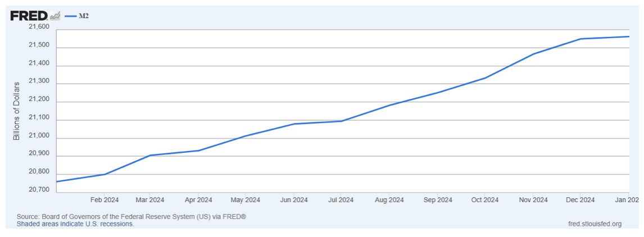Image resolution: width=644 pixels, height=237 pixels.
Task: Click the Oct 2024 x-axis label
Action: click(484, 200)
